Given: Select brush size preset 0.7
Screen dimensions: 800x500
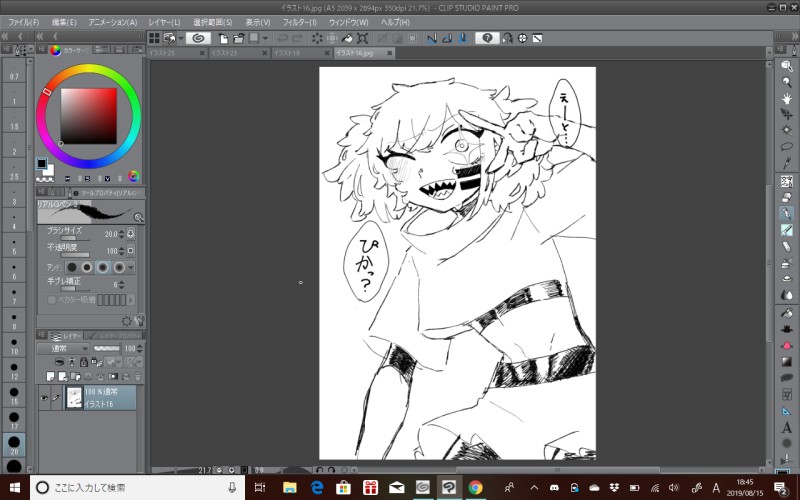Looking at the screenshot, I should click(x=14, y=71).
